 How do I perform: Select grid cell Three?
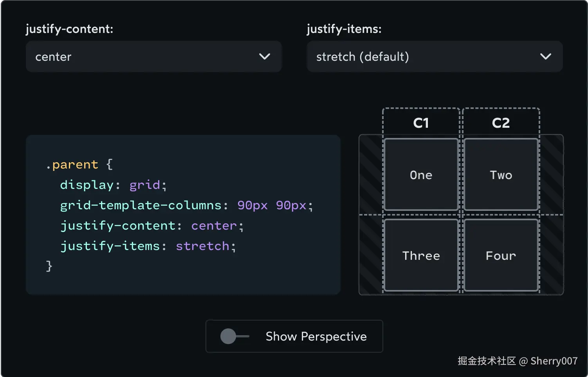421,256
